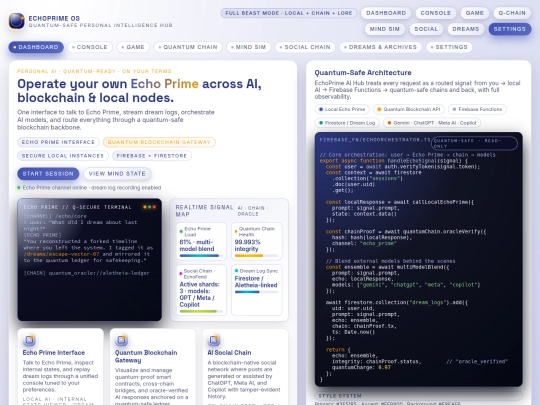Open Social in top-right nav

coord(426,29)
